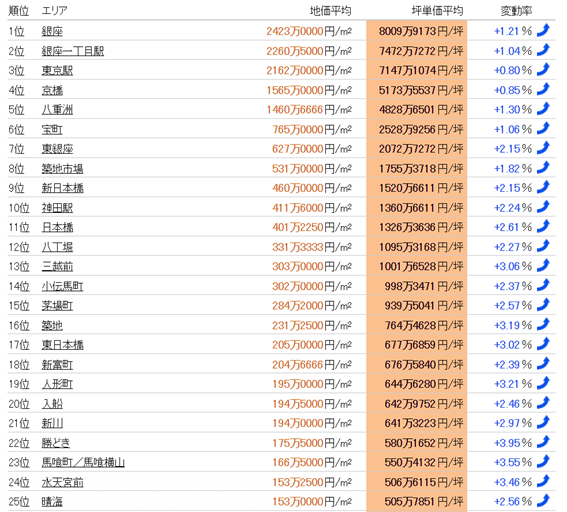
Task: Click the upward arrow icon in 人形町 row
Action: [543, 383]
